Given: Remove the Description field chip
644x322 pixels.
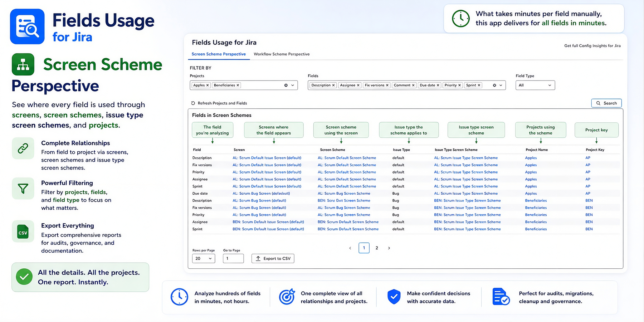Looking at the screenshot, I should point(333,85).
